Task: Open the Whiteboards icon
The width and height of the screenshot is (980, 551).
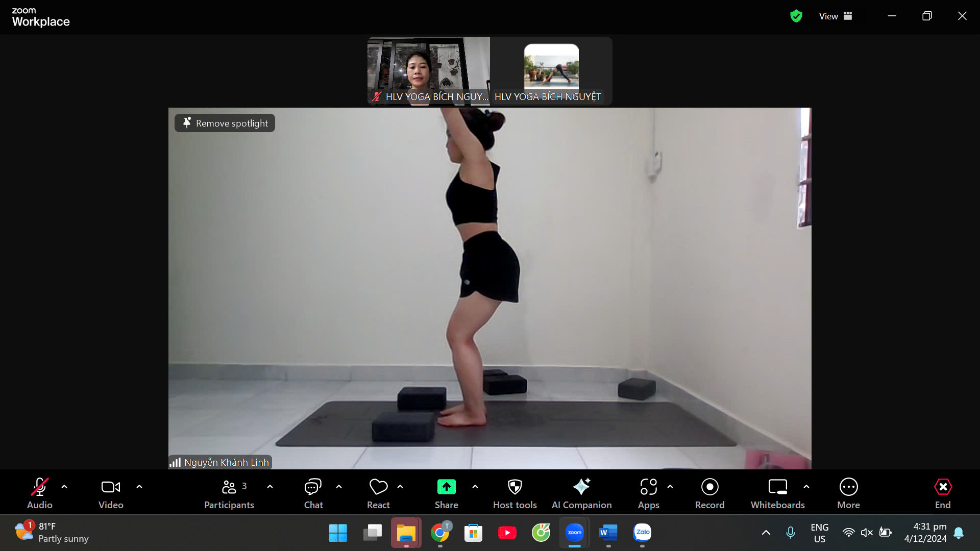Action: click(777, 487)
